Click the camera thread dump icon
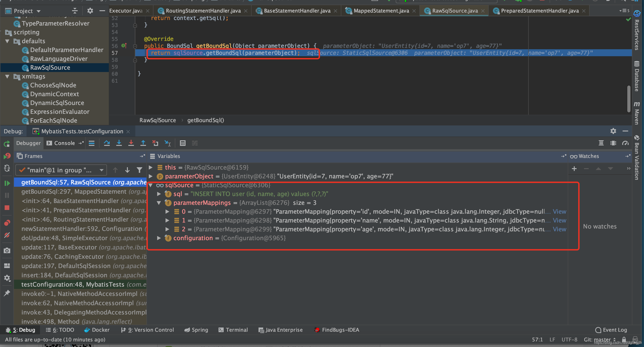The image size is (644, 347). (x=7, y=251)
